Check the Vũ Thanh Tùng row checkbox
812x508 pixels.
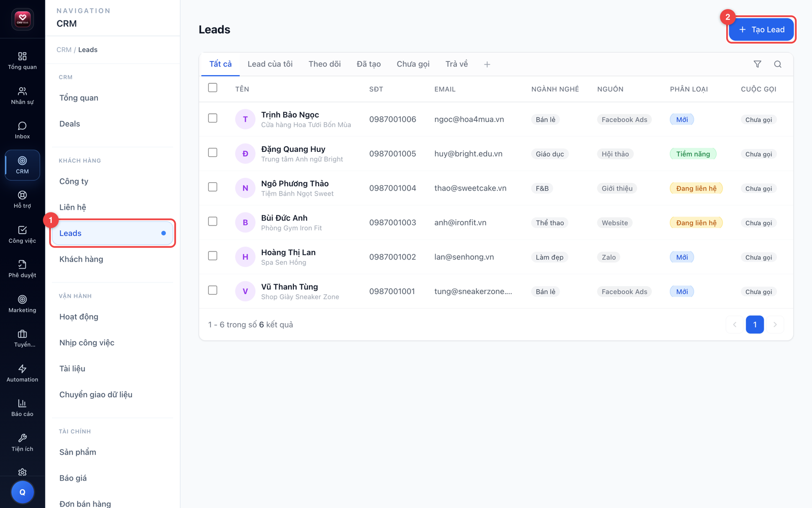(x=213, y=290)
